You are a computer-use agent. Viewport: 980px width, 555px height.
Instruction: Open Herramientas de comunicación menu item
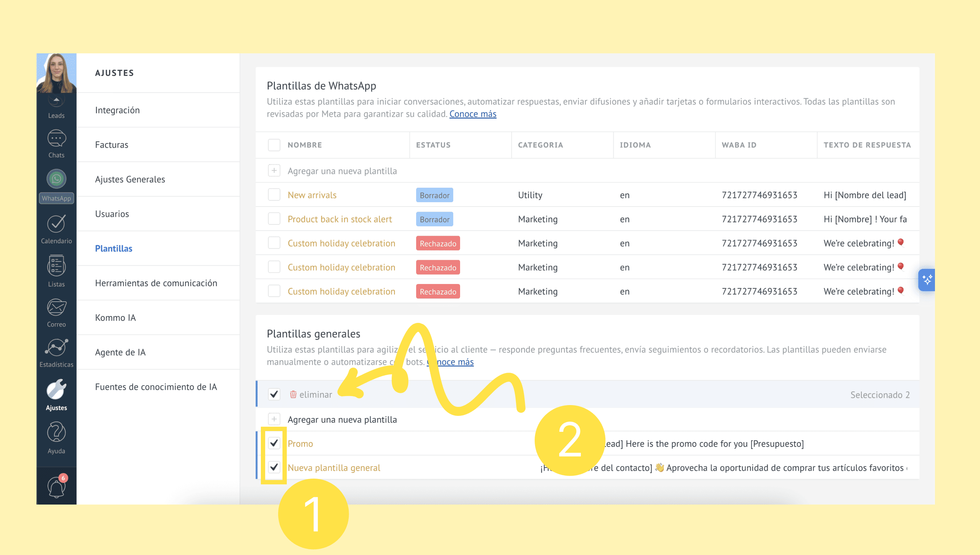click(x=158, y=283)
